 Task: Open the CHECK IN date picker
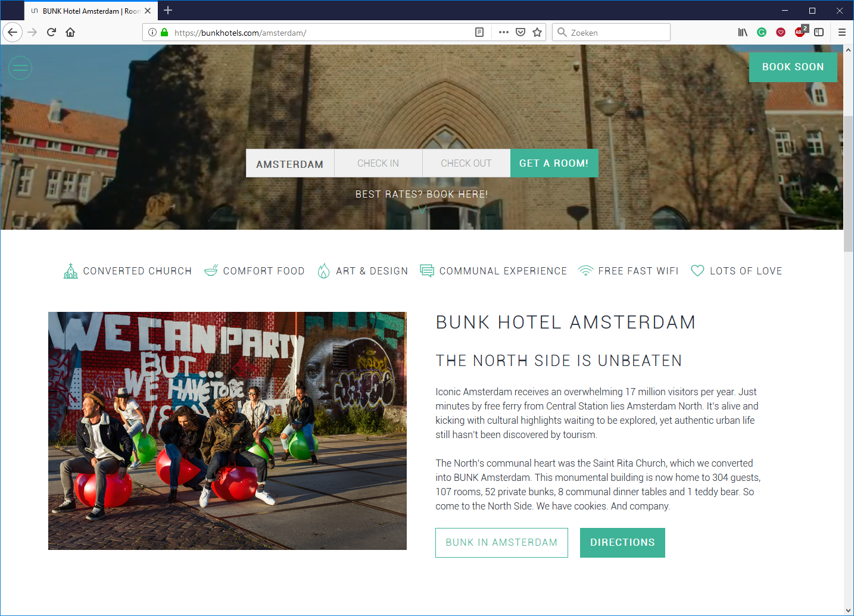(x=378, y=163)
